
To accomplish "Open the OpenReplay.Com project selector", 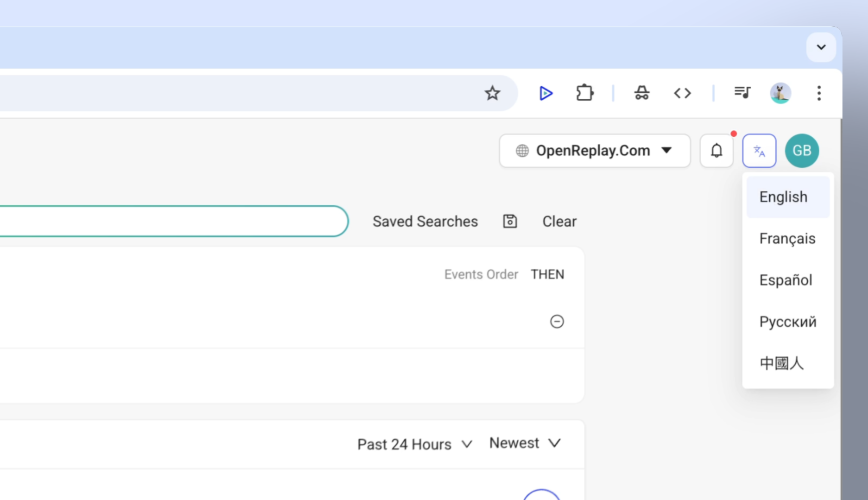I will click(x=595, y=151).
